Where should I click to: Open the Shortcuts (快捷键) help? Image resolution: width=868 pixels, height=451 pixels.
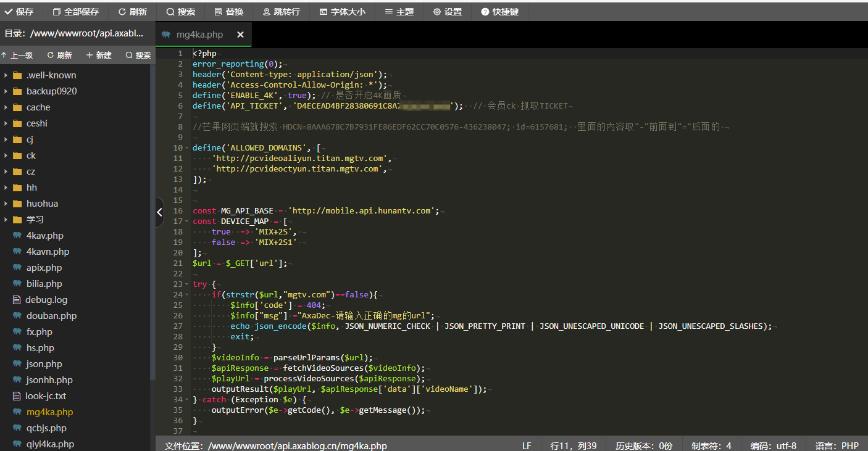point(499,12)
